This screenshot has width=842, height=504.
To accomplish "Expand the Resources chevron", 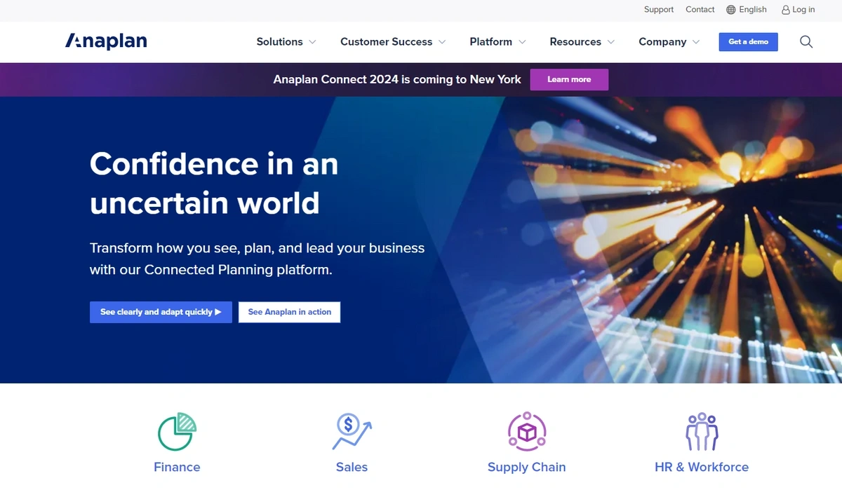I will click(611, 42).
